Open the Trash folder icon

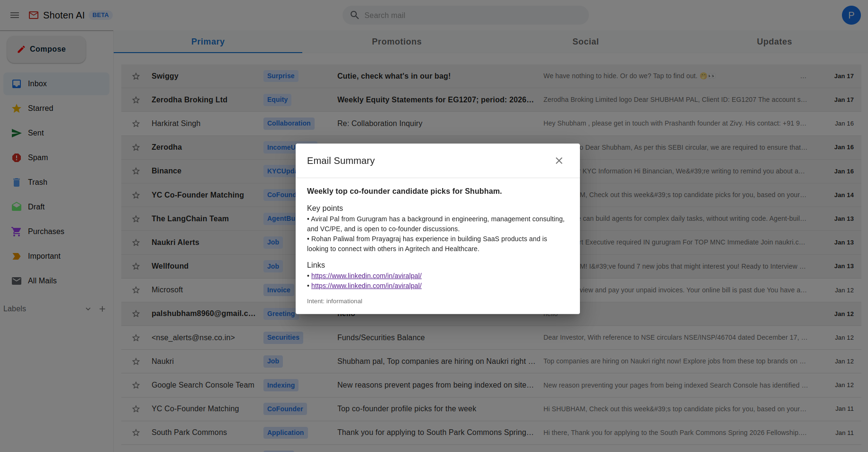(16, 182)
